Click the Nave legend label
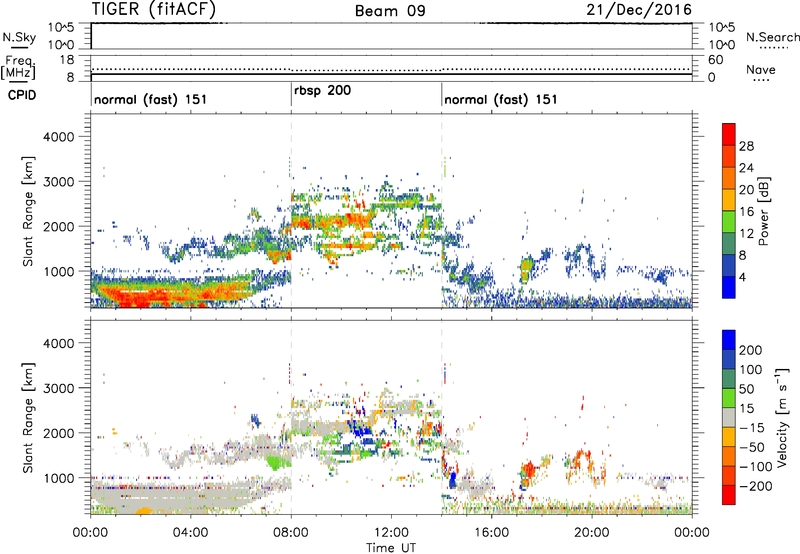Screen dimensions: 800x554 point(761,70)
